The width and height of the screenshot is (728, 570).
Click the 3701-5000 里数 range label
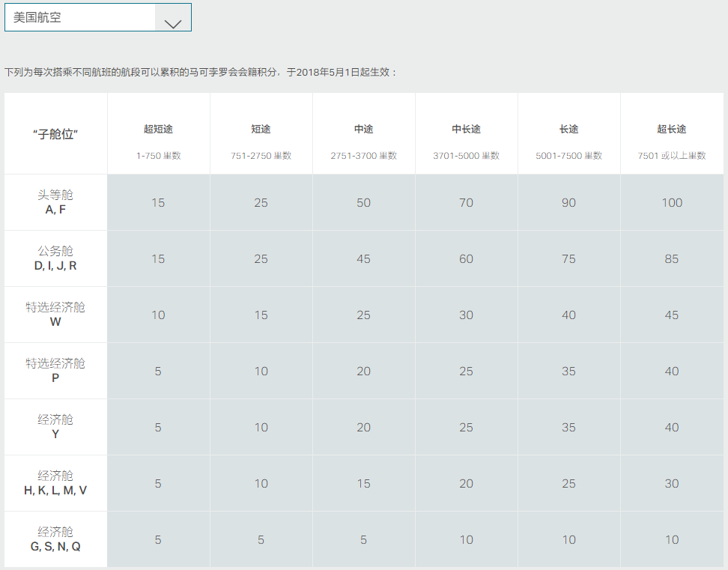click(466, 156)
